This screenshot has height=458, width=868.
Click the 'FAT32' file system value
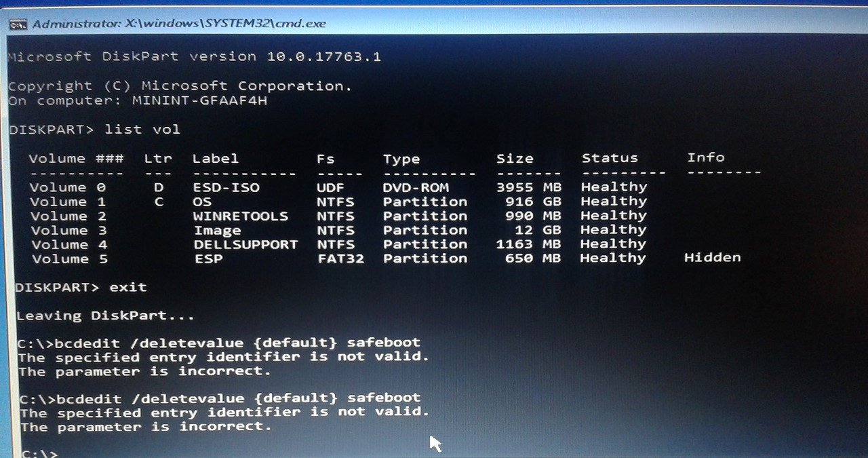(x=340, y=259)
